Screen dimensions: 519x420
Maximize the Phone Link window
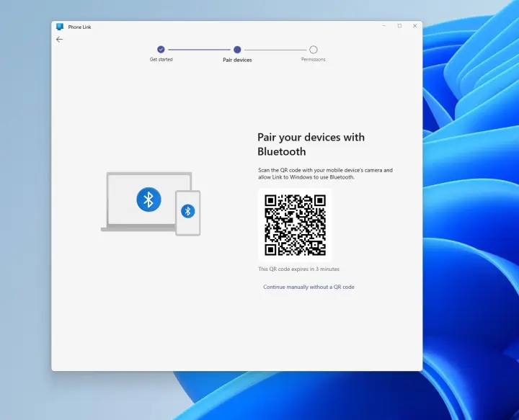(399, 26)
